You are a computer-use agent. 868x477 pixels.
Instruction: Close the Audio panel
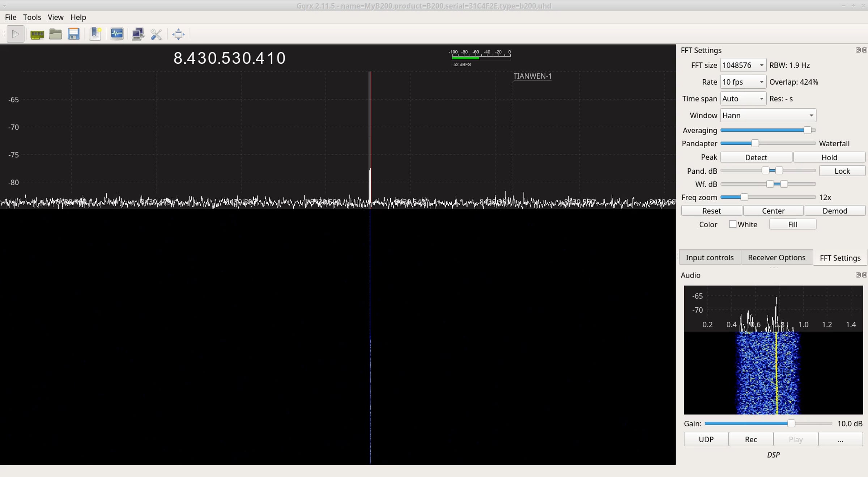tap(864, 275)
